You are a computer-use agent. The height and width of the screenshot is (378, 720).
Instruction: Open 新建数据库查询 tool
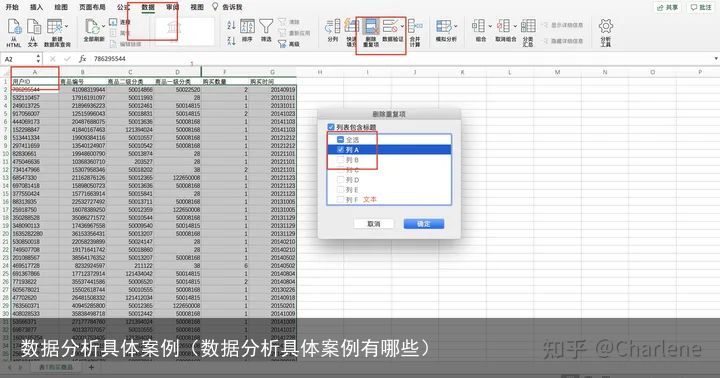point(55,27)
